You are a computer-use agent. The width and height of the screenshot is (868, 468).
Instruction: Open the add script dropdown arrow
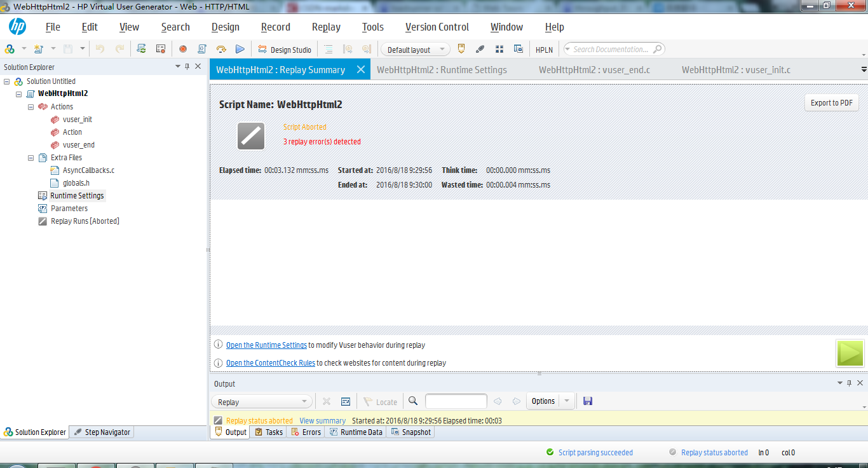click(53, 49)
